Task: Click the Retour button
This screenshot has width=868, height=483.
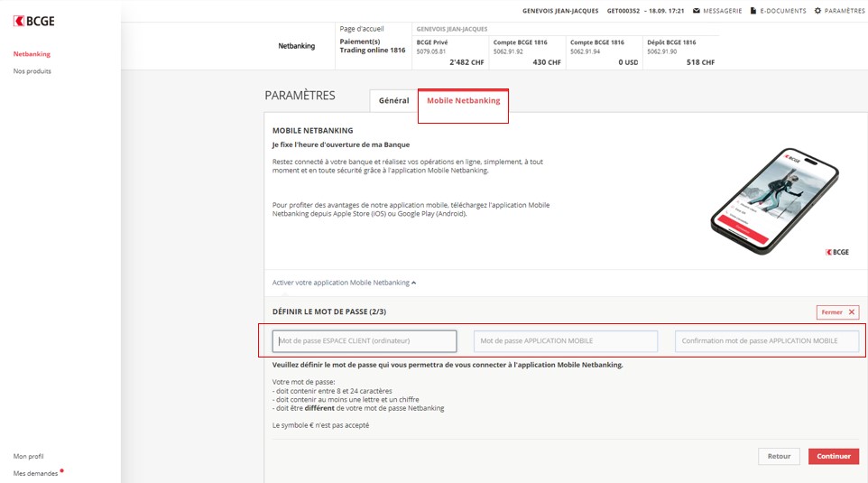Action: (x=779, y=456)
